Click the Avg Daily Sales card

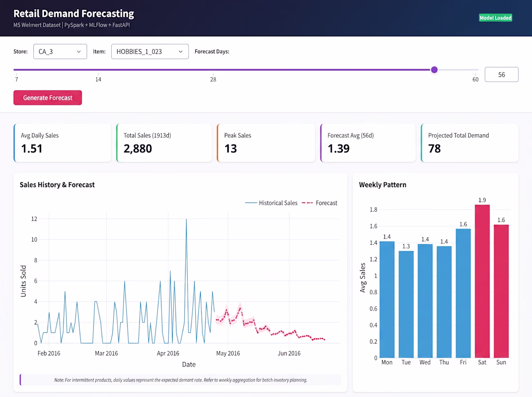62,143
